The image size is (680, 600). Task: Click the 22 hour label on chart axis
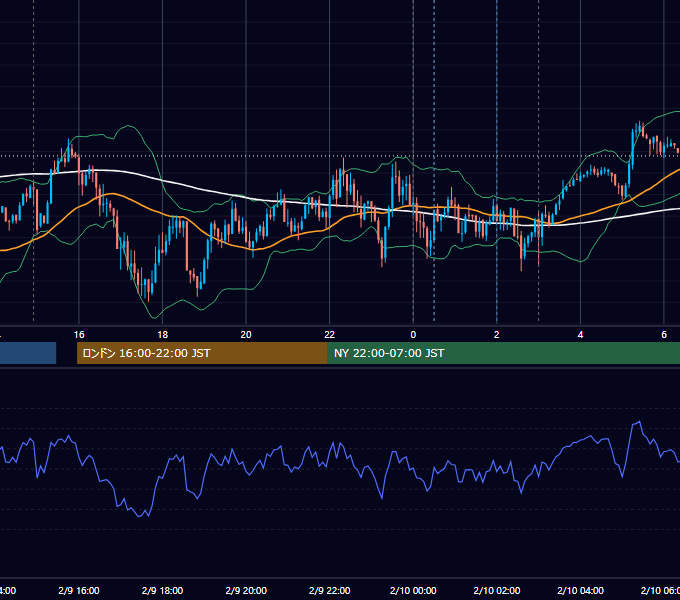coord(330,335)
